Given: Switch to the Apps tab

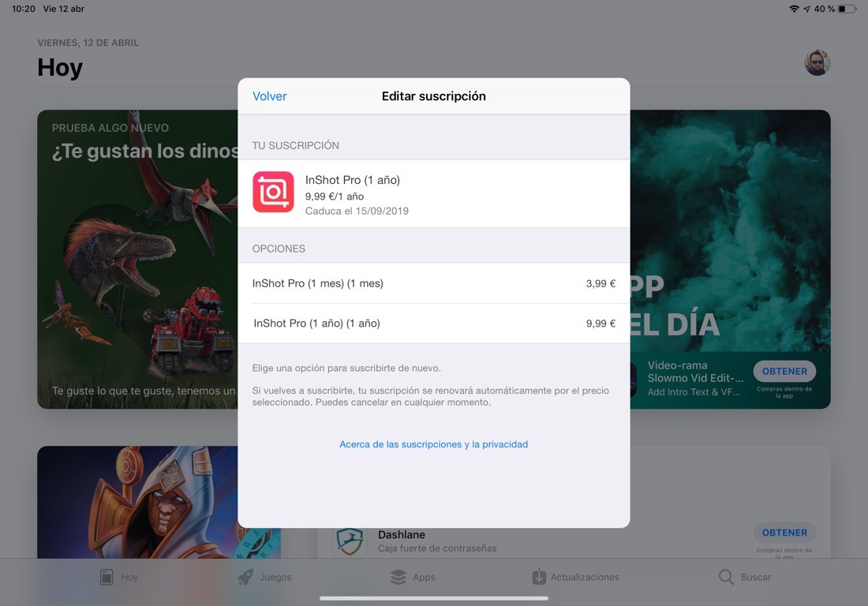Looking at the screenshot, I should 413,577.
